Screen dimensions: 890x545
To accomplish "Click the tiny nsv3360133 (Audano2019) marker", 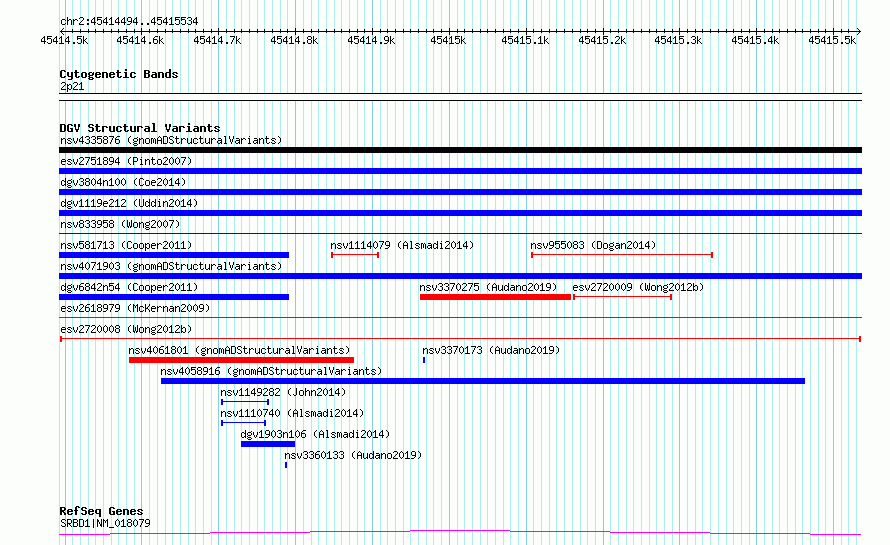I will point(286,465).
